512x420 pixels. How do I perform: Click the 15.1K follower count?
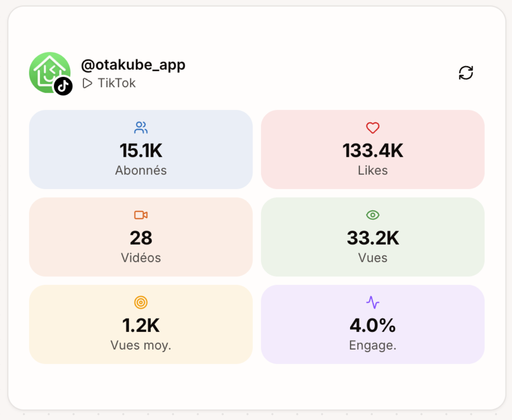click(x=141, y=150)
